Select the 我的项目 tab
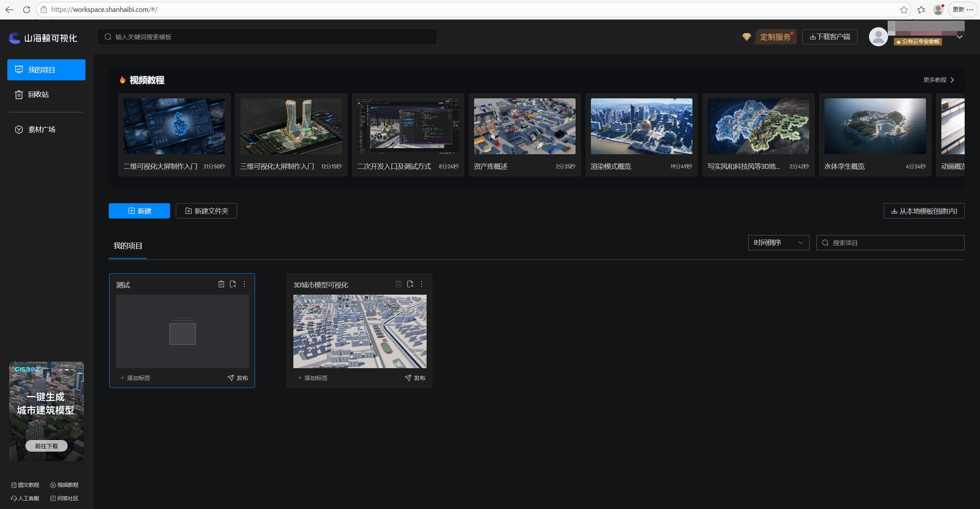This screenshot has height=509, width=980. [128, 246]
